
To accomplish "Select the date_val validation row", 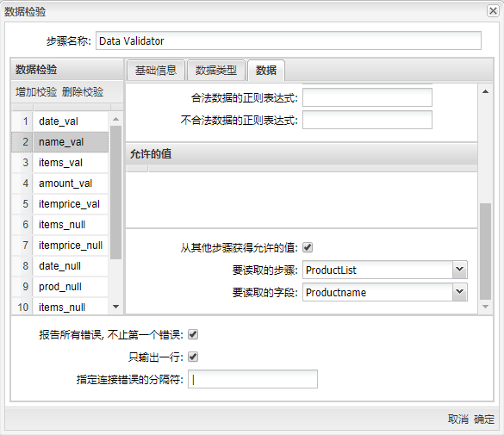I will pos(60,121).
